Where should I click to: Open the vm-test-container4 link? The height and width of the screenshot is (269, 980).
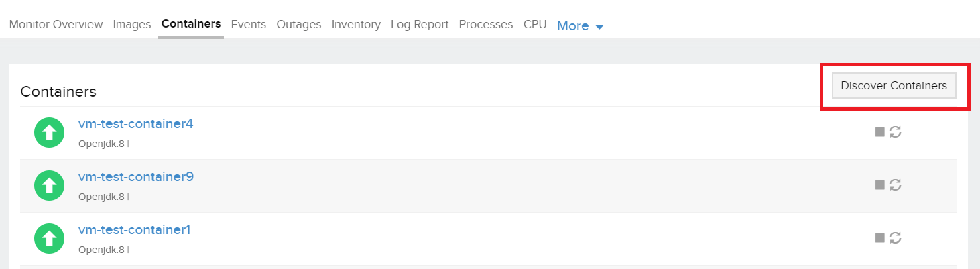point(136,123)
